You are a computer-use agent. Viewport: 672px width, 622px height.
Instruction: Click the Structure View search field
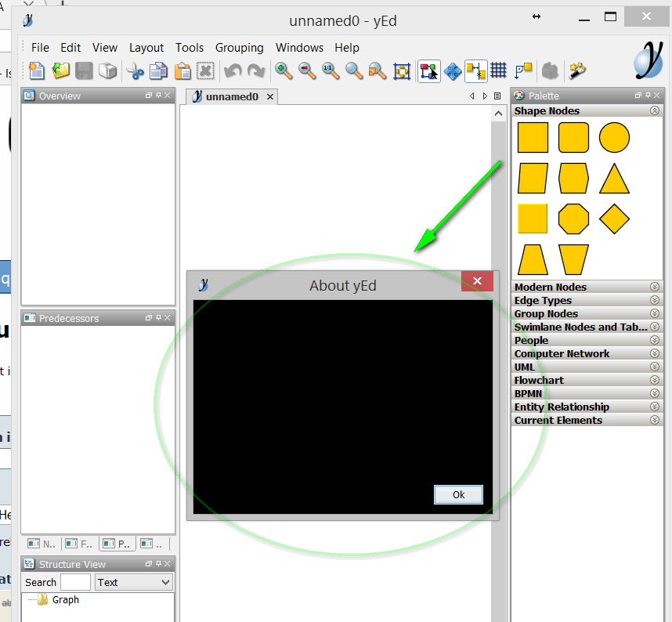(x=75, y=582)
